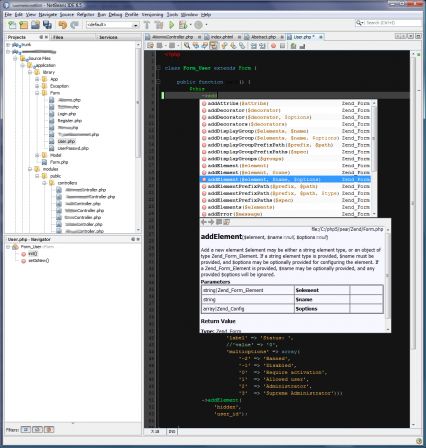The image size is (426, 448).
Task: Select Login.php in project tree
Action: pos(67,114)
